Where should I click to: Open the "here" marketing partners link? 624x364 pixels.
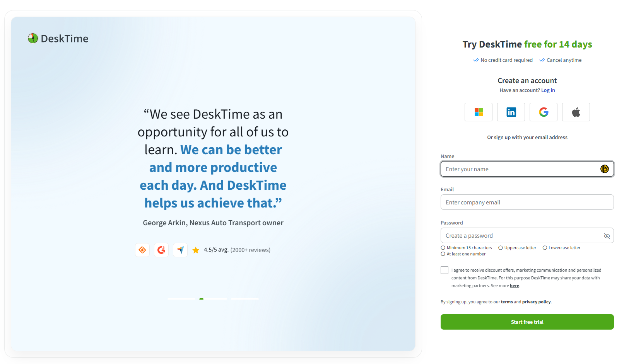(x=514, y=286)
